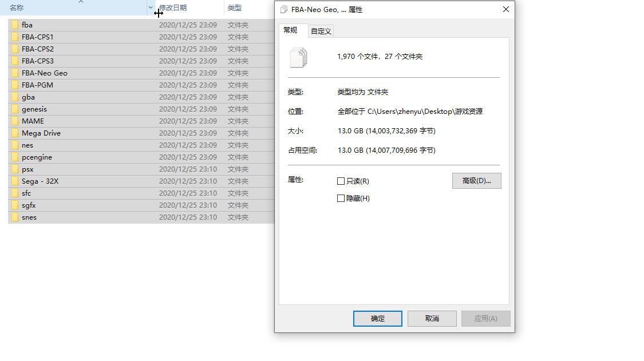The height and width of the screenshot is (361, 644).
Task: Select the FBA-CPS1 folder name
Action: pos(38,37)
